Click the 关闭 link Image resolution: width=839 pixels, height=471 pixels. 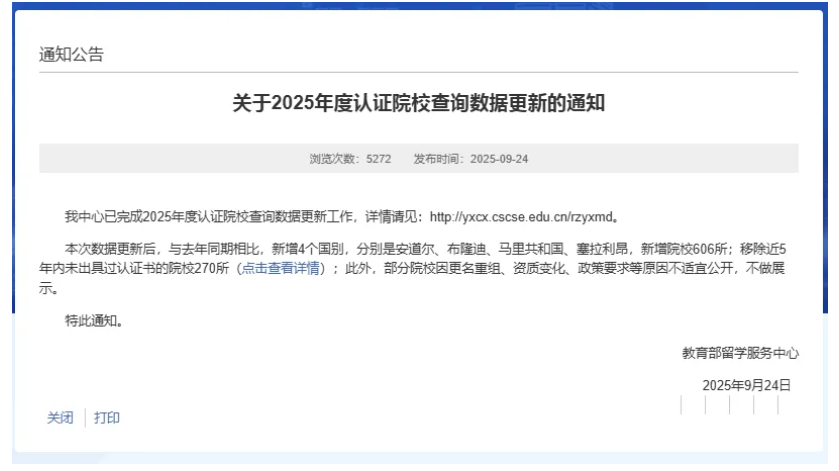tap(60, 418)
